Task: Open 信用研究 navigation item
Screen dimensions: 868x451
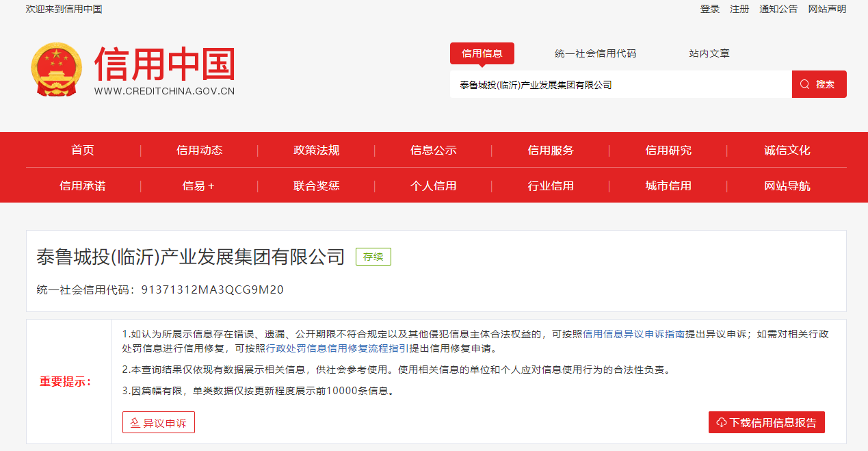Action: click(x=668, y=150)
